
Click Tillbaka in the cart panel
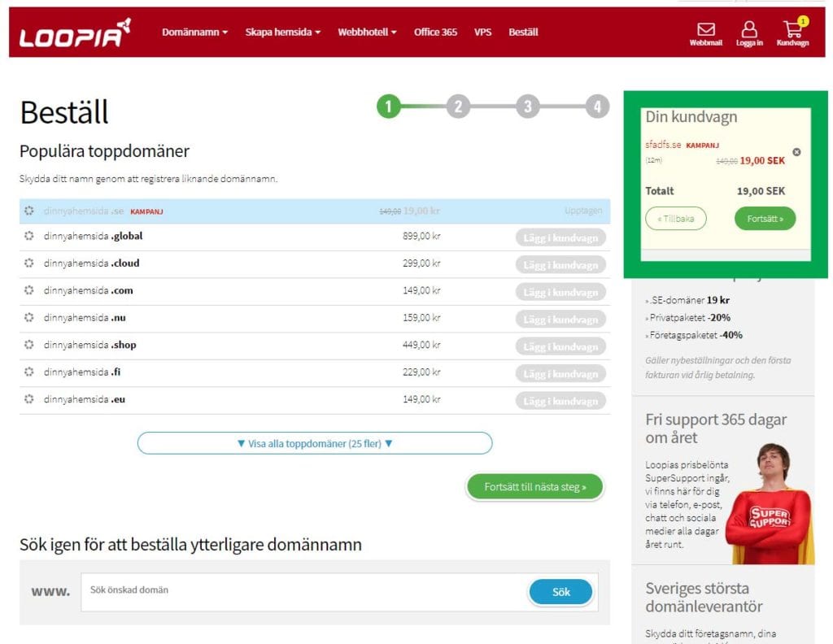(676, 219)
